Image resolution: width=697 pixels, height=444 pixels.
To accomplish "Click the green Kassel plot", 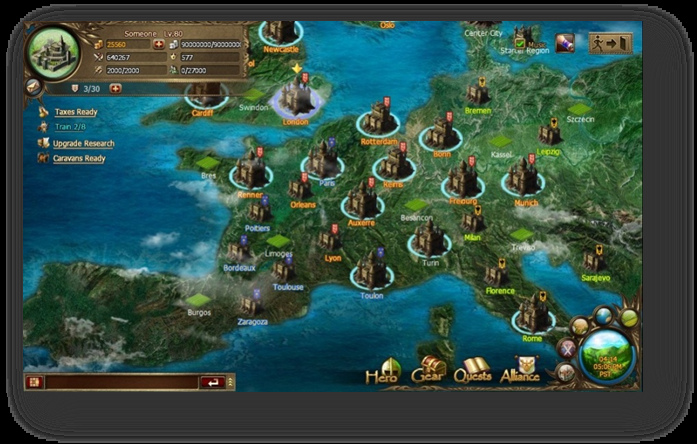I will (501, 142).
